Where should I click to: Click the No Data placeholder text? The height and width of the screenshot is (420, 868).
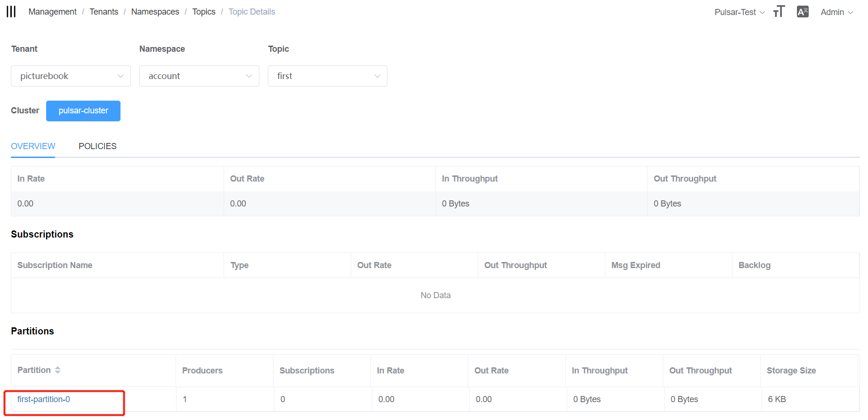[x=436, y=295]
